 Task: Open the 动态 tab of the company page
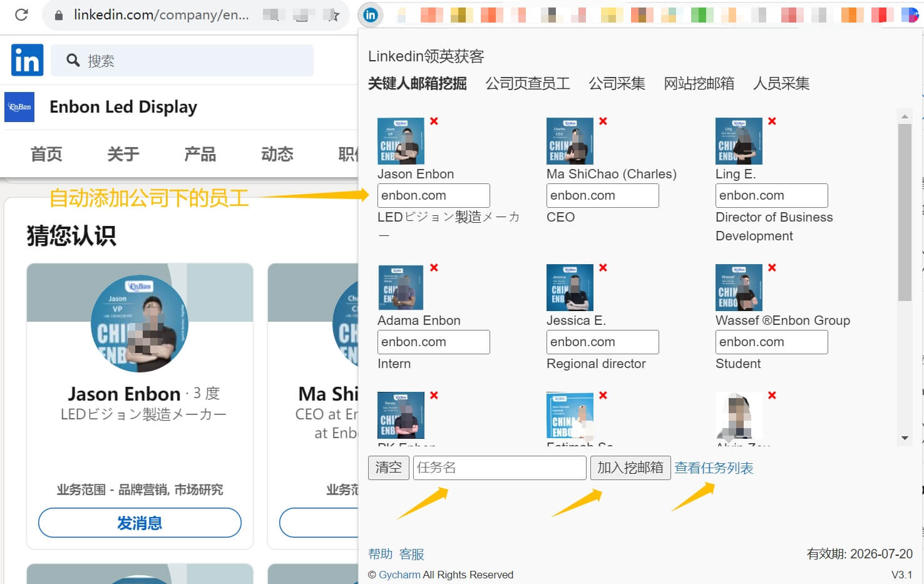pyautogui.click(x=277, y=154)
